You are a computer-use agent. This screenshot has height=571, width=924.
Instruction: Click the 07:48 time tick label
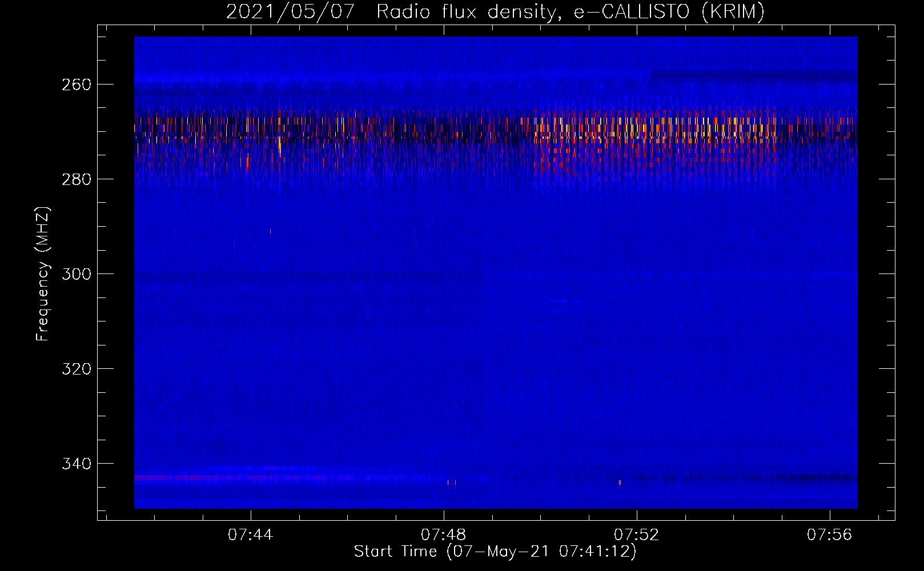[444, 535]
